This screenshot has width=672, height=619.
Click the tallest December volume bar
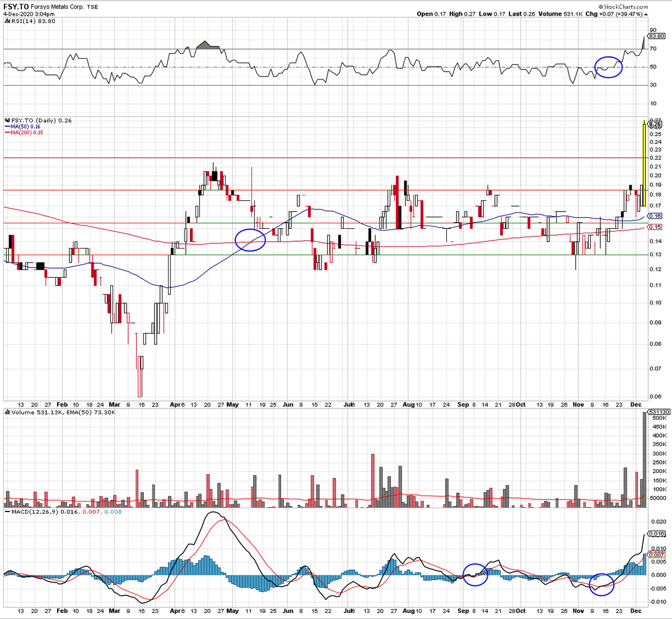coord(644,459)
